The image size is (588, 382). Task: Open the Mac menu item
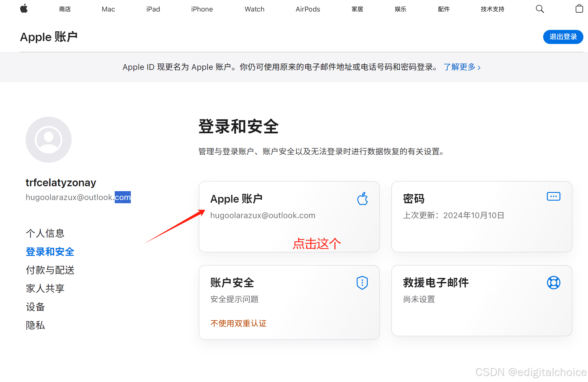coord(108,9)
